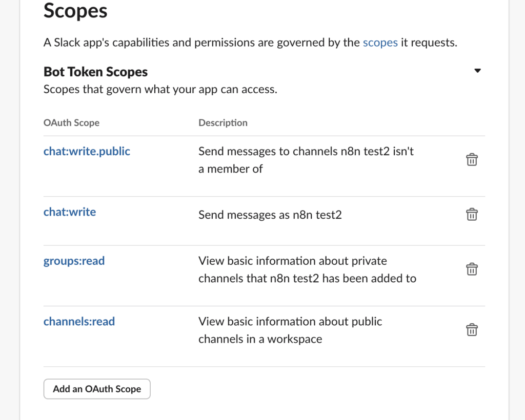Collapse the Bot Token Scopes section

click(x=477, y=71)
